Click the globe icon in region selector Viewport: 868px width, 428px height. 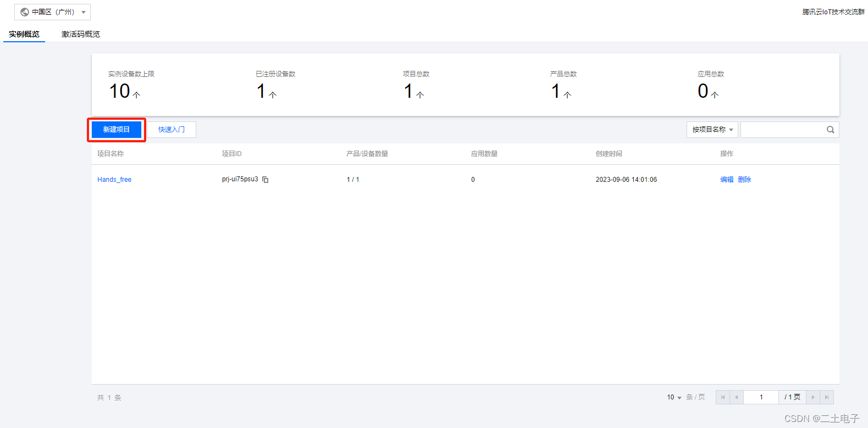(x=25, y=12)
